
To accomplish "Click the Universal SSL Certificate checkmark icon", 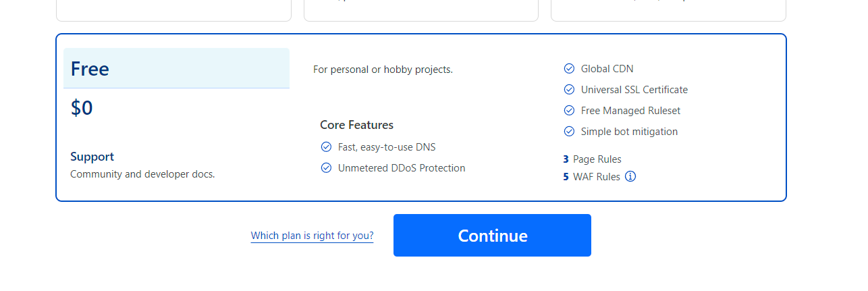I will coord(569,89).
